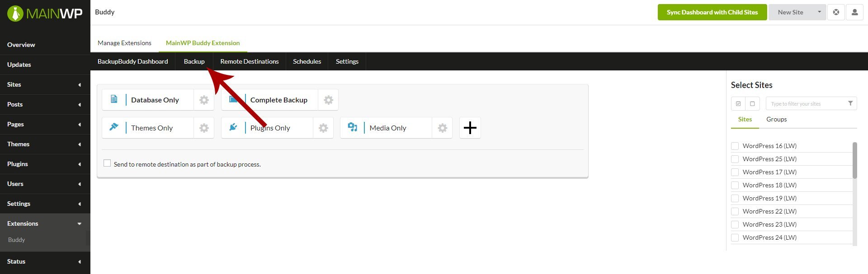Click the MainWP logo
This screenshot has width=868, height=274.
click(45, 14)
